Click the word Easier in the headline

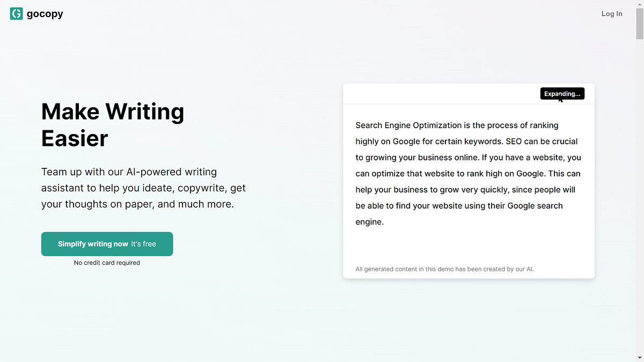point(75,138)
